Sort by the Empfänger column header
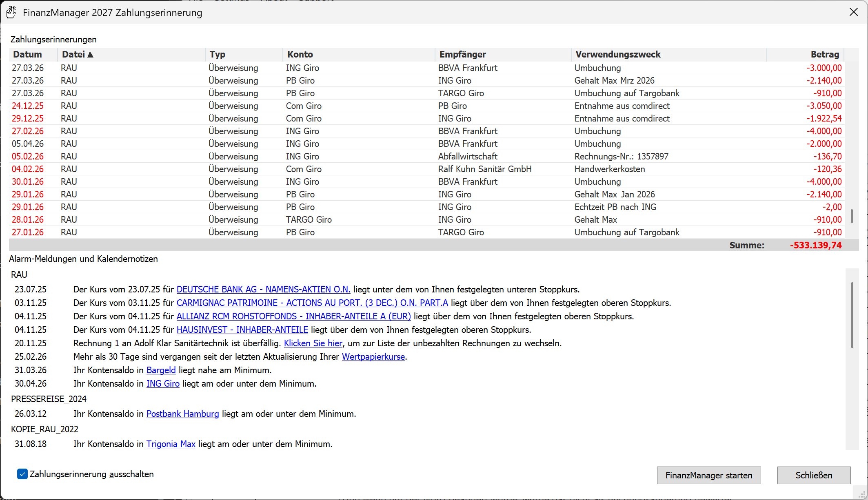This screenshot has height=500, width=868. tap(503, 55)
